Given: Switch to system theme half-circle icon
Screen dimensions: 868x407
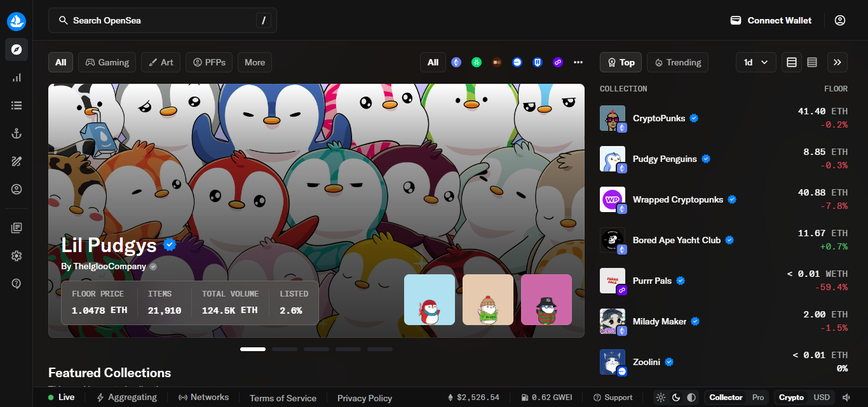Looking at the screenshot, I should pos(691,397).
